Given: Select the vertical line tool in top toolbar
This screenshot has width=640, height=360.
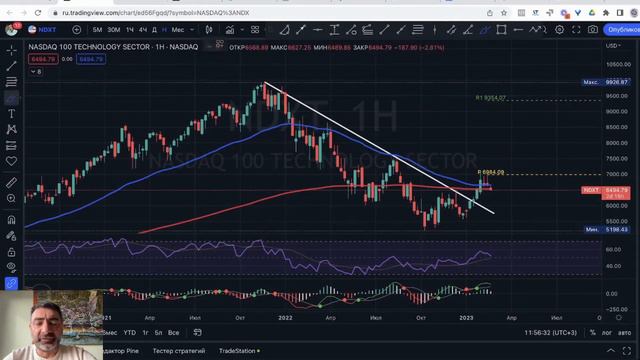Looking at the screenshot, I should (434, 30).
